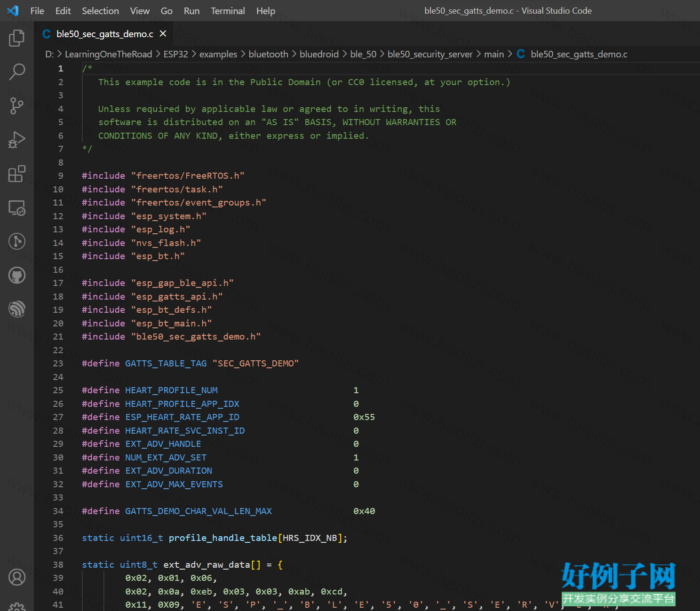
Task: Click the "esp_gatts_api.h" include string
Action: (x=177, y=296)
